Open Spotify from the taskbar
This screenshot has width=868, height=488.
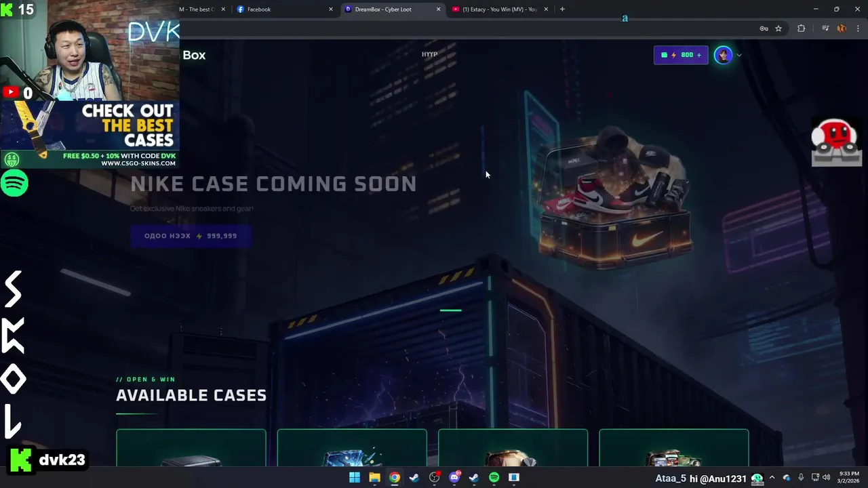494,478
